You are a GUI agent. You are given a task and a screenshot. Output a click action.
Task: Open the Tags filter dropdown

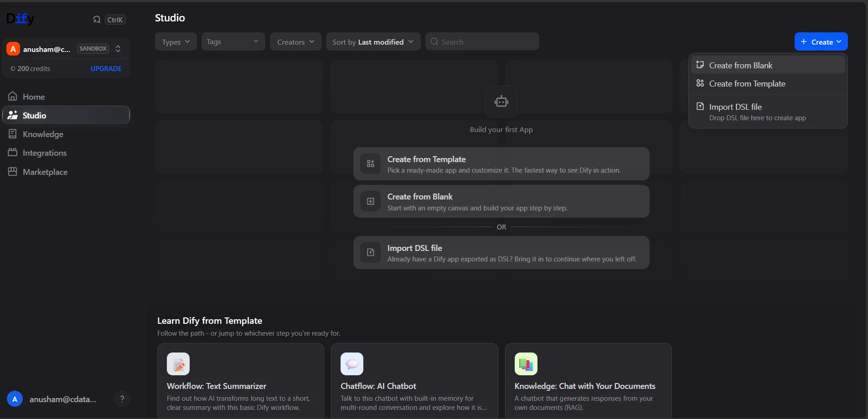coord(233,41)
